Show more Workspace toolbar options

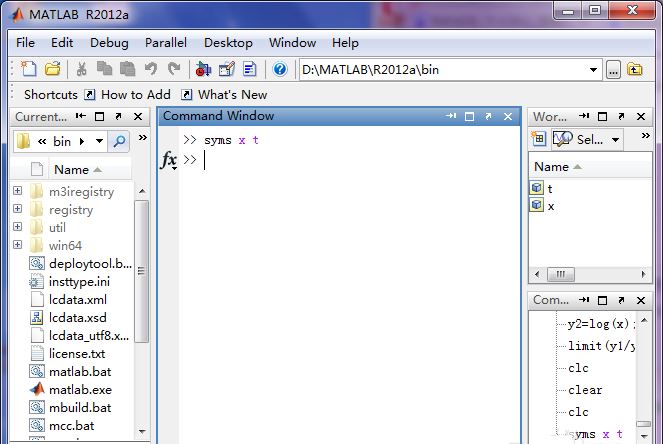coord(645,136)
